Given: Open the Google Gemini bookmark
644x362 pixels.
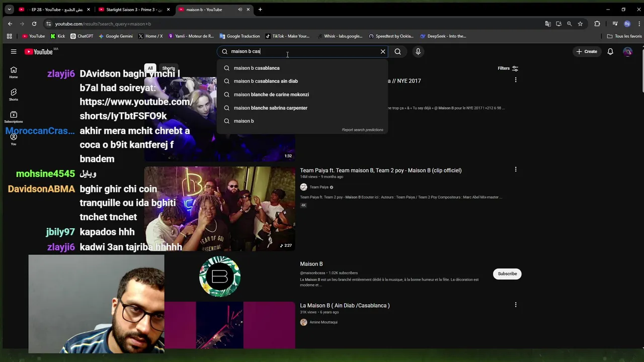Looking at the screenshot, I should coord(116,36).
